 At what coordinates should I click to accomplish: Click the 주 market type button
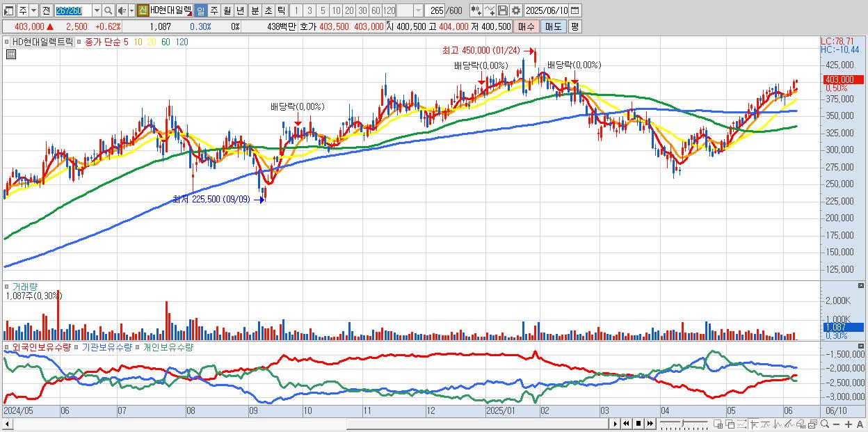(x=23, y=10)
